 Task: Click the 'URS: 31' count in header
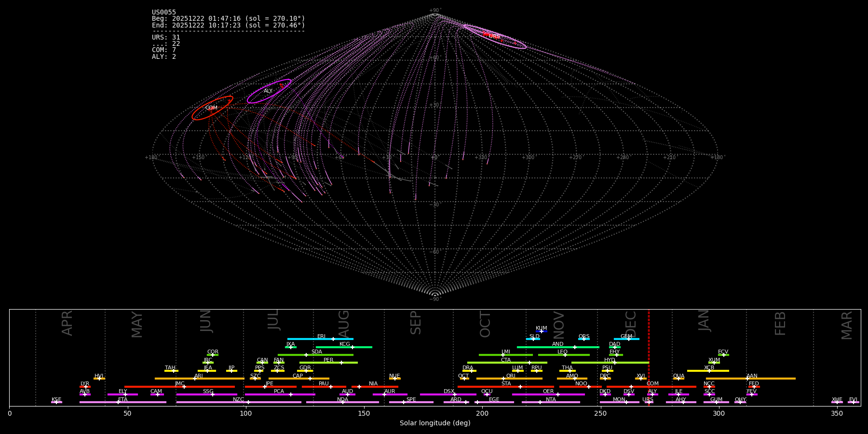(166, 38)
